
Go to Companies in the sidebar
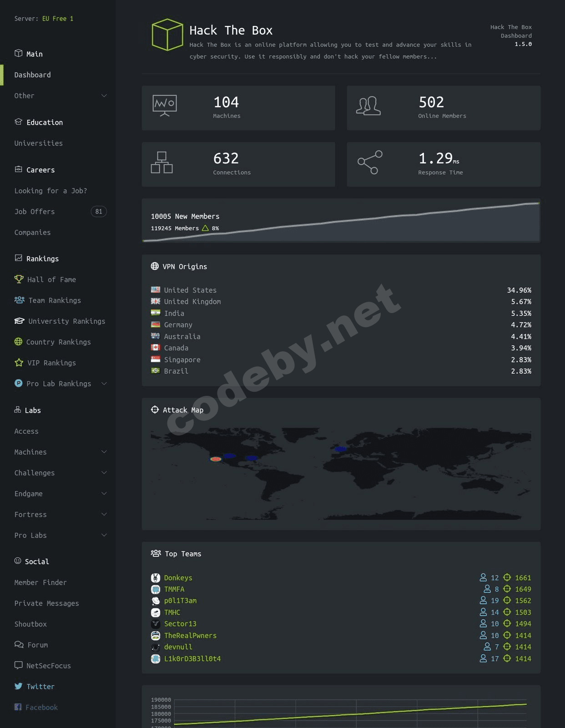coord(32,232)
